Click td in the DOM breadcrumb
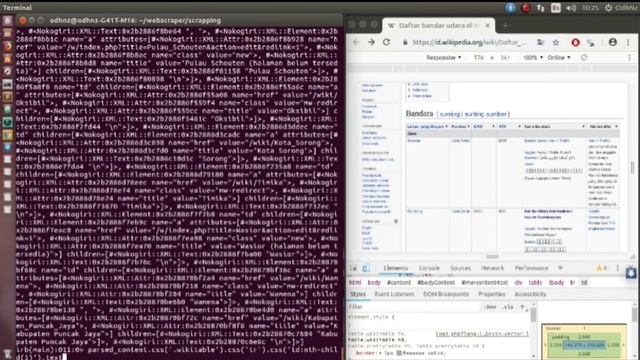The width and height of the screenshot is (640, 360). tap(584, 282)
